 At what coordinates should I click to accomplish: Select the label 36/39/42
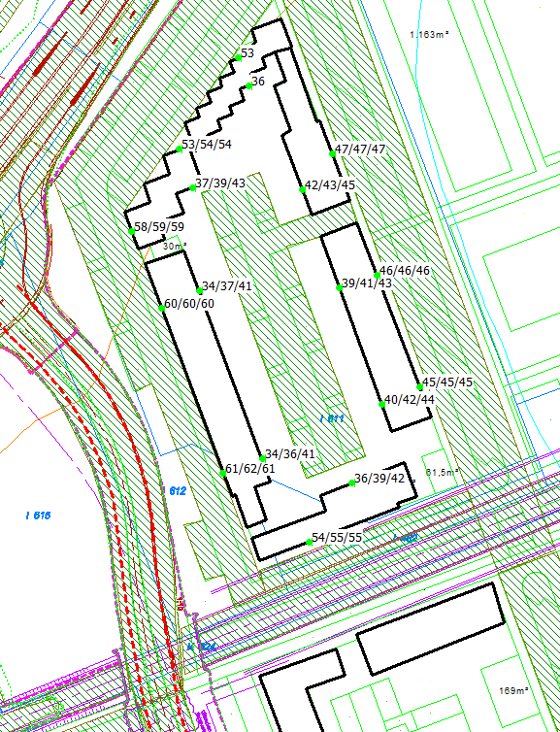pos(379,479)
